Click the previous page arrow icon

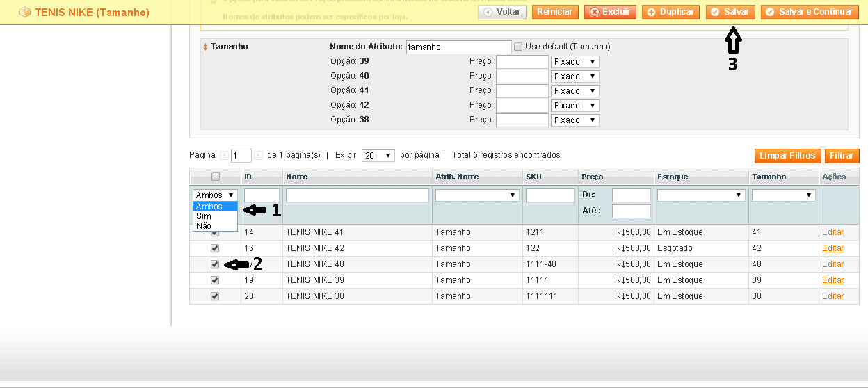pyautogui.click(x=224, y=156)
